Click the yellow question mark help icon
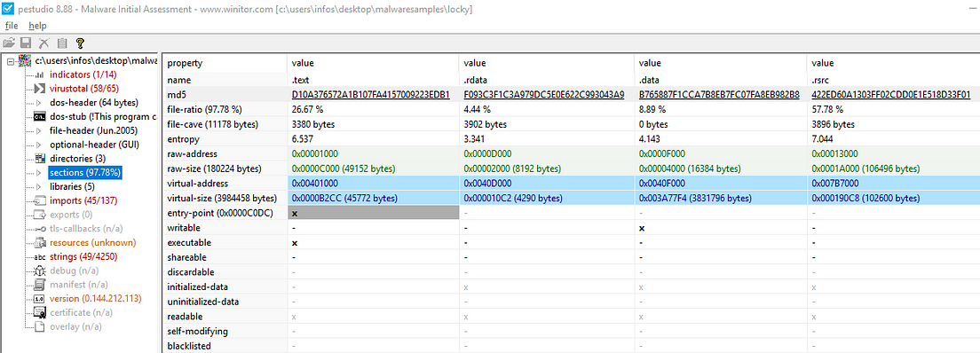The width and height of the screenshot is (980, 353). 80,43
